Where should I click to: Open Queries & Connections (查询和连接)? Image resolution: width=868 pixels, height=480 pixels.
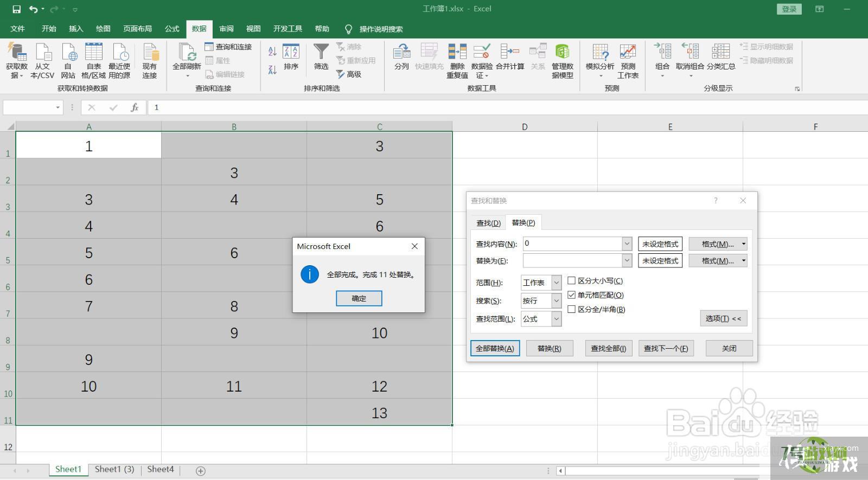click(x=228, y=47)
